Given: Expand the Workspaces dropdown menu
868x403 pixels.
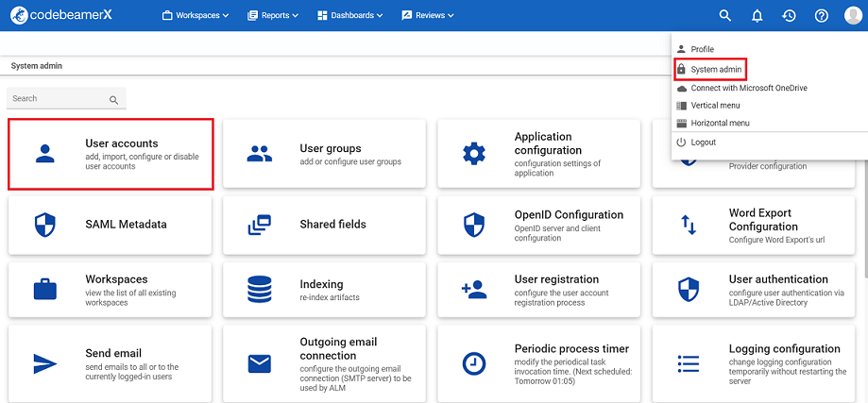Looking at the screenshot, I should (196, 15).
